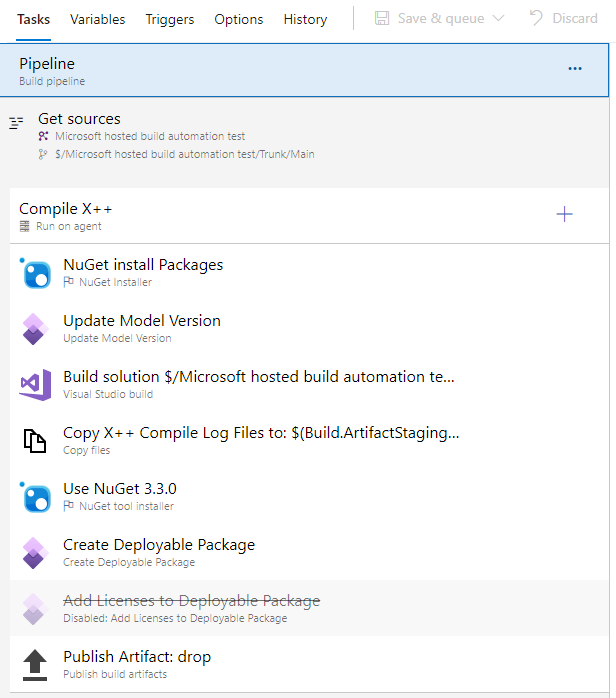
Task: Select the Update Model Version task
Action: point(309,329)
